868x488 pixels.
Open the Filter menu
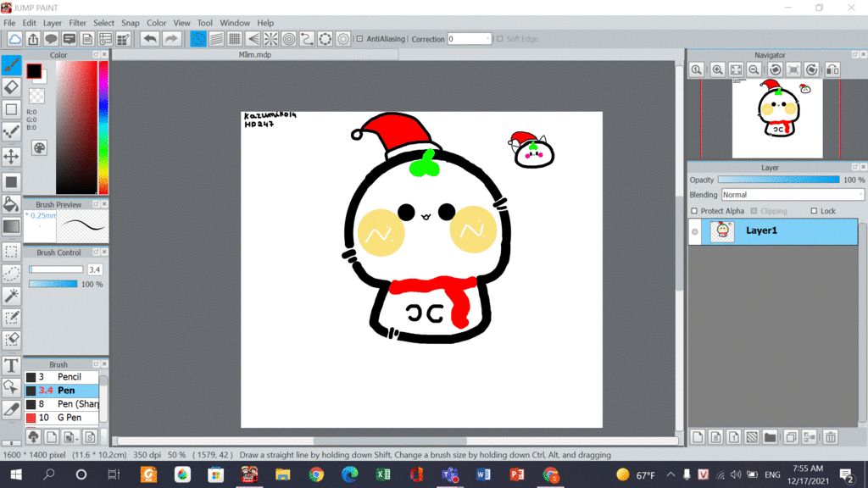pos(77,23)
